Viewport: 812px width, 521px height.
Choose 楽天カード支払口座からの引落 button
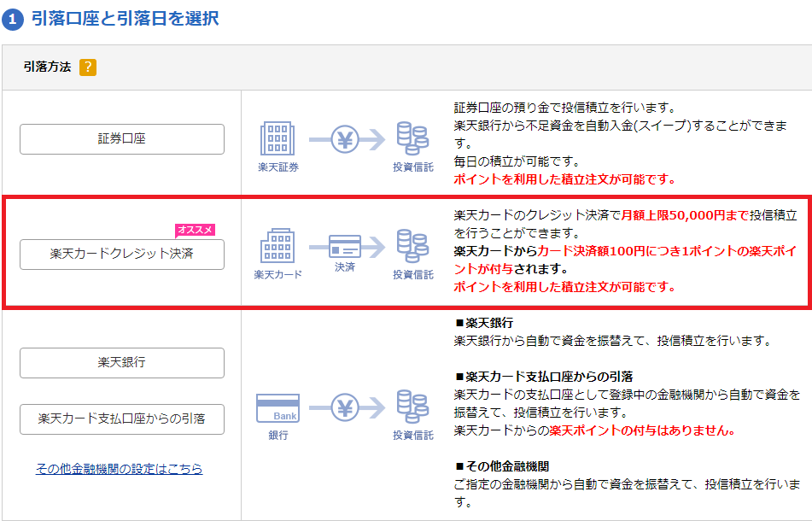tap(122, 419)
